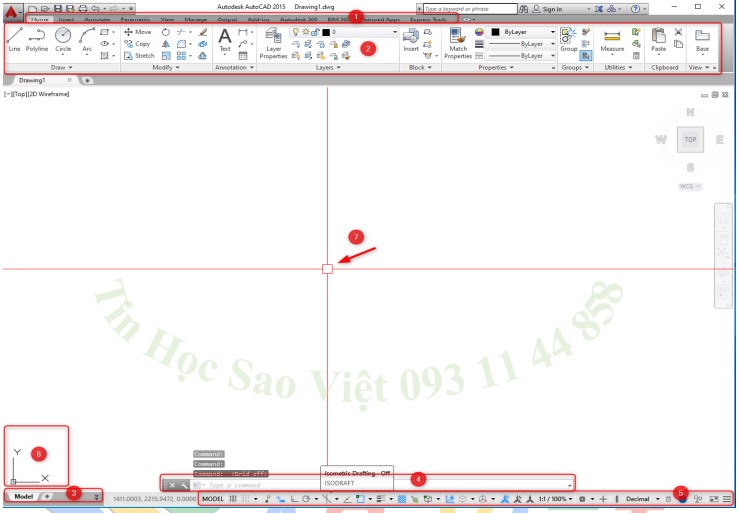
Task: Open the [2D Wireframe] visual style control
Action: tap(49, 94)
